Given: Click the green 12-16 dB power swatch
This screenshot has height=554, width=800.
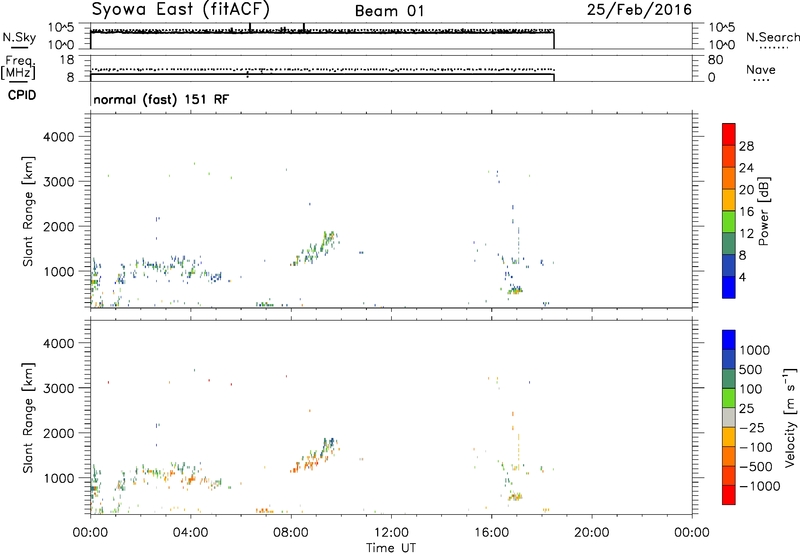Looking at the screenshot, I should [x=729, y=221].
